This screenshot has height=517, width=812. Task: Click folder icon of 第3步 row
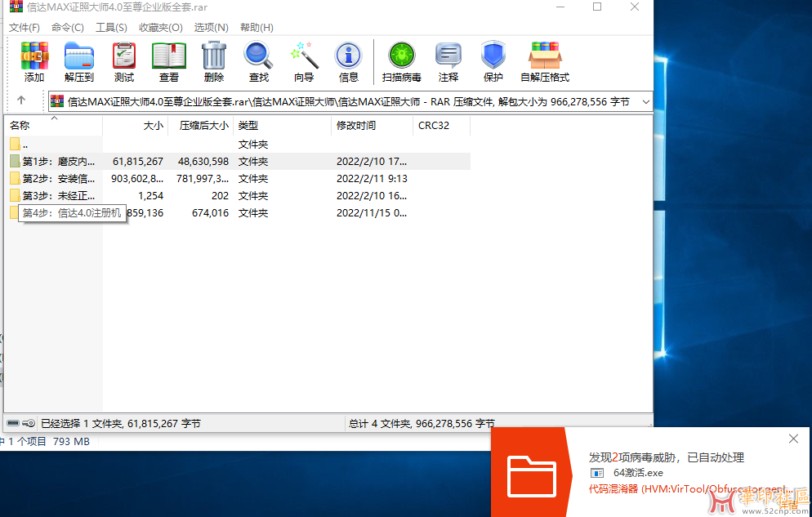[15, 196]
